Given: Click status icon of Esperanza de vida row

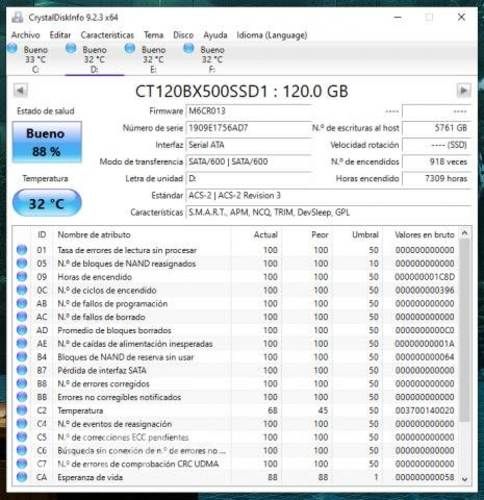Looking at the screenshot, I should coord(22,477).
